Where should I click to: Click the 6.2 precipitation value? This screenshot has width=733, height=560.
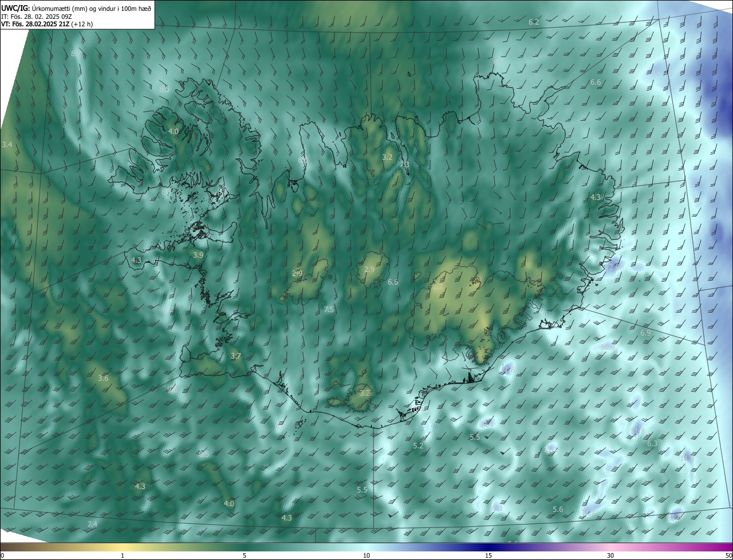(534, 22)
